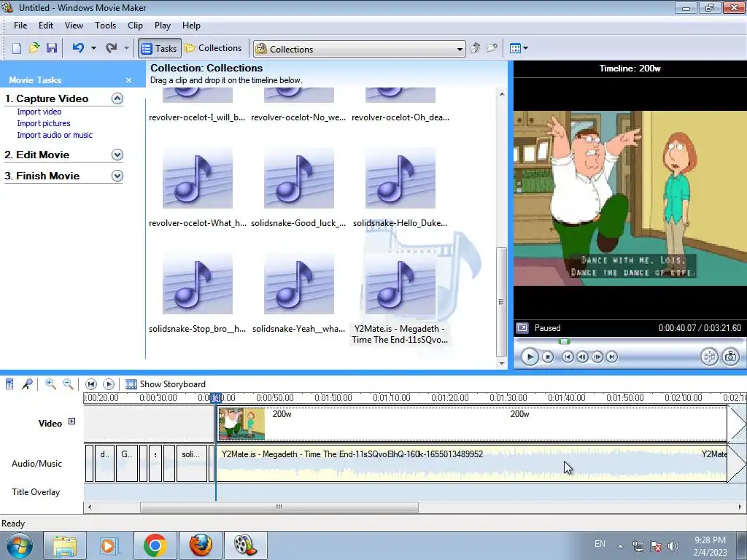Open the redo history dropdown arrow
Screen dimensions: 747x560
click(126, 48)
